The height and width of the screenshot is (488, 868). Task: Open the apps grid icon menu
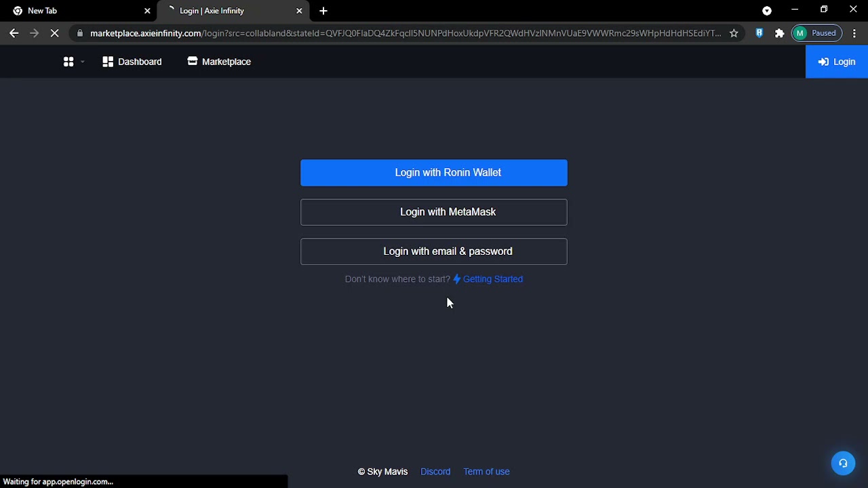point(68,62)
